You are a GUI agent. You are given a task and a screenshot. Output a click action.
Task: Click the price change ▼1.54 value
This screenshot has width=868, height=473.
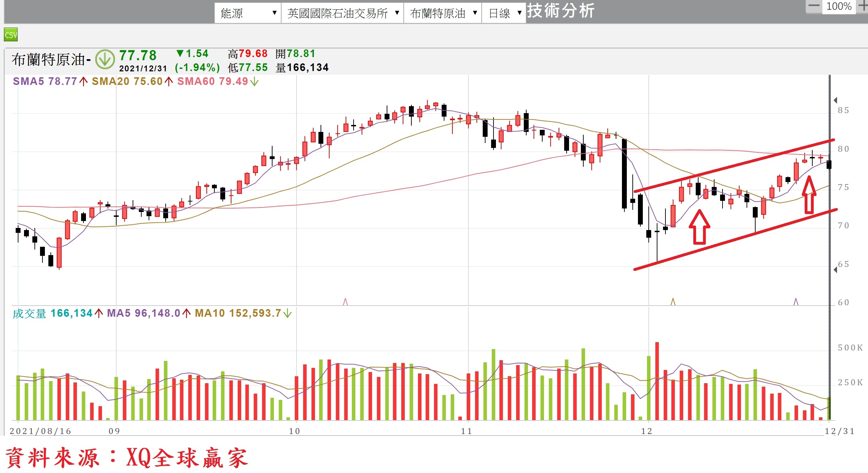pos(192,54)
